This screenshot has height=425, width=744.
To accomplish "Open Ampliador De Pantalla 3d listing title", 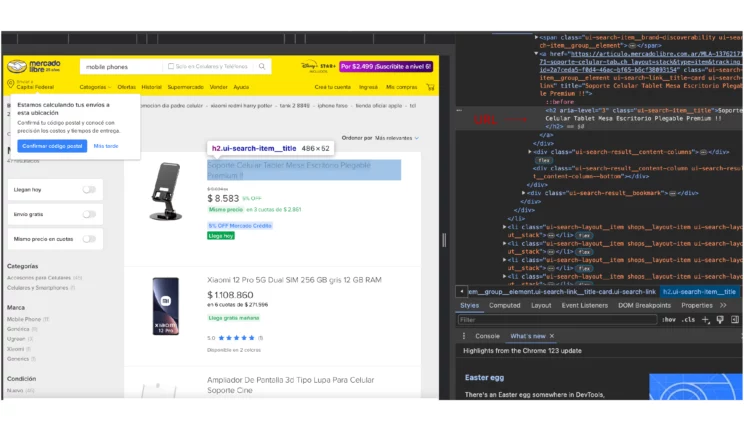I will [x=290, y=385].
